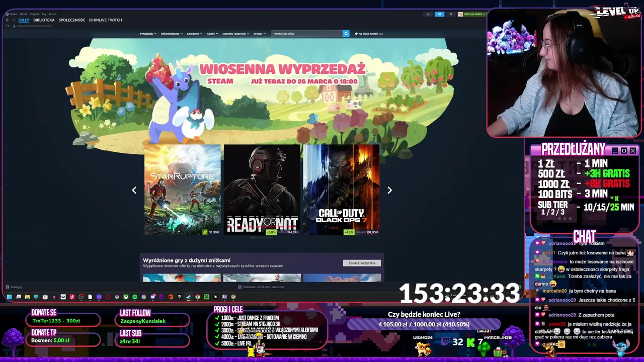Go back with the Steam back arrow
Screen dimensions: 644x362
[x=7, y=20]
